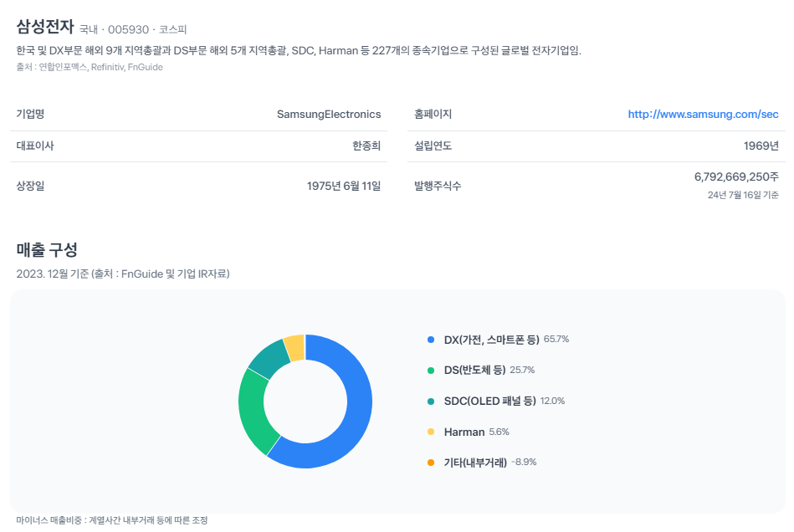Click the 국내 region label

point(89,30)
